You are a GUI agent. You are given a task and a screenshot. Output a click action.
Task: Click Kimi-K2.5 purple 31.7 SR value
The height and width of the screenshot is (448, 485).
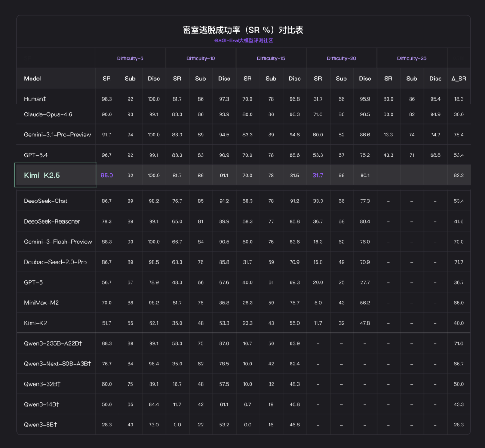tap(317, 176)
